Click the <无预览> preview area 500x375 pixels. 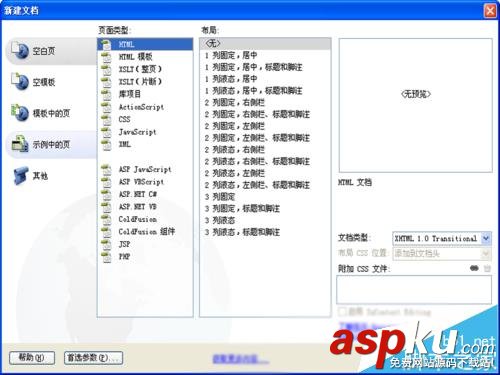coord(416,105)
